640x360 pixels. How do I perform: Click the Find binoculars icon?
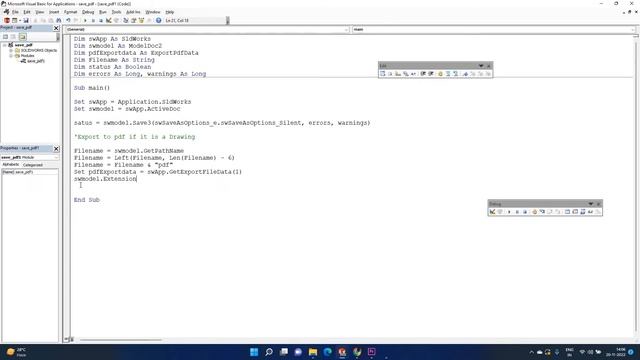pyautogui.click(x=59, y=20)
